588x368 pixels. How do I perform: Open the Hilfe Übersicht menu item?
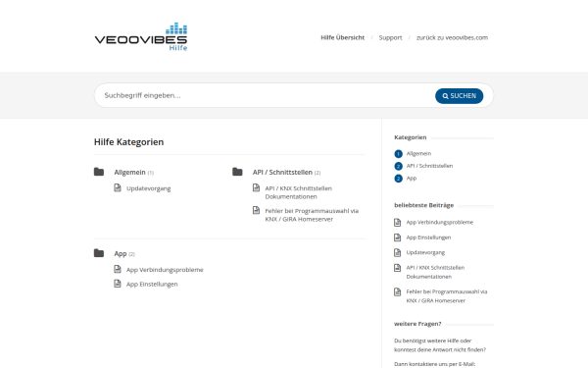pos(342,37)
